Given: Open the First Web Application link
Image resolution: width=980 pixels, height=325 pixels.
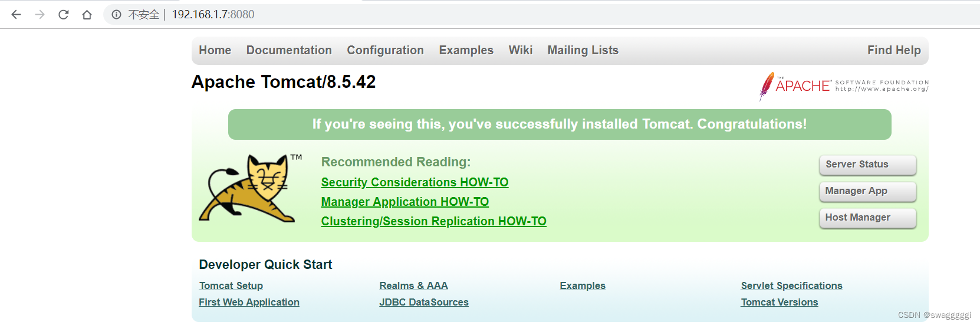Looking at the screenshot, I should [x=249, y=303].
